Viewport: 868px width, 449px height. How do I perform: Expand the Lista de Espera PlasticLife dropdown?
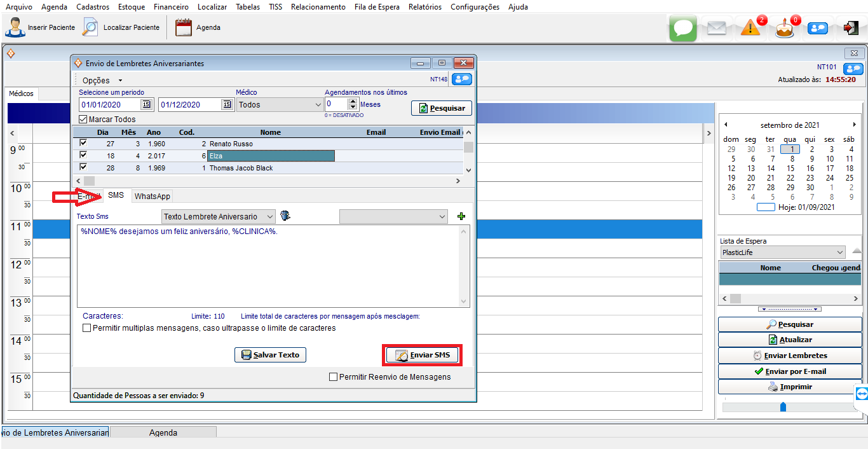[x=782, y=252]
